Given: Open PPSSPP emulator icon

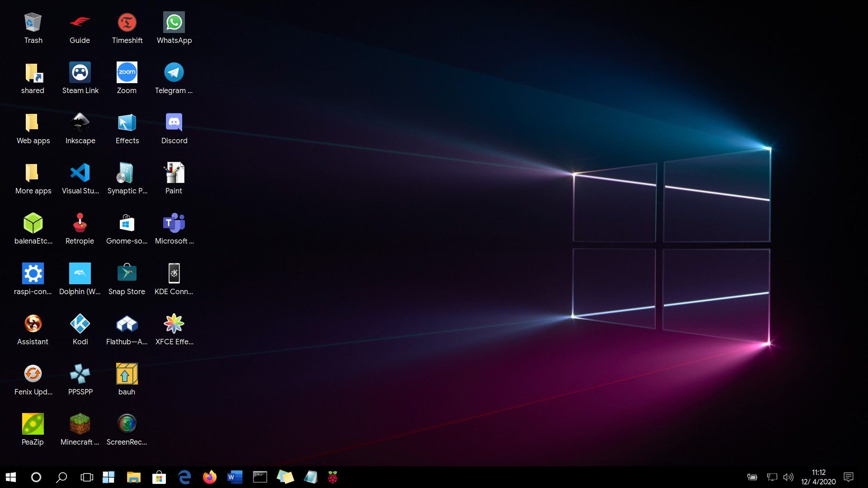Looking at the screenshot, I should [80, 374].
